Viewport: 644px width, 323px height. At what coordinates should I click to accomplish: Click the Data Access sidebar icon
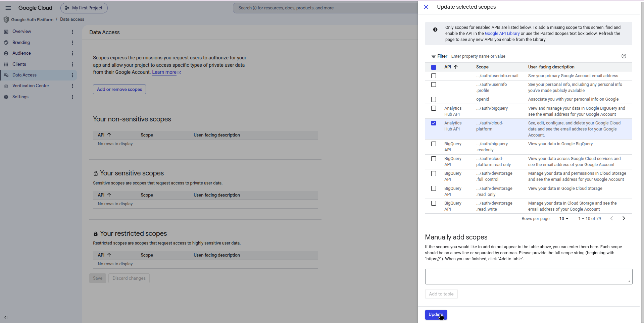pyautogui.click(x=6, y=75)
